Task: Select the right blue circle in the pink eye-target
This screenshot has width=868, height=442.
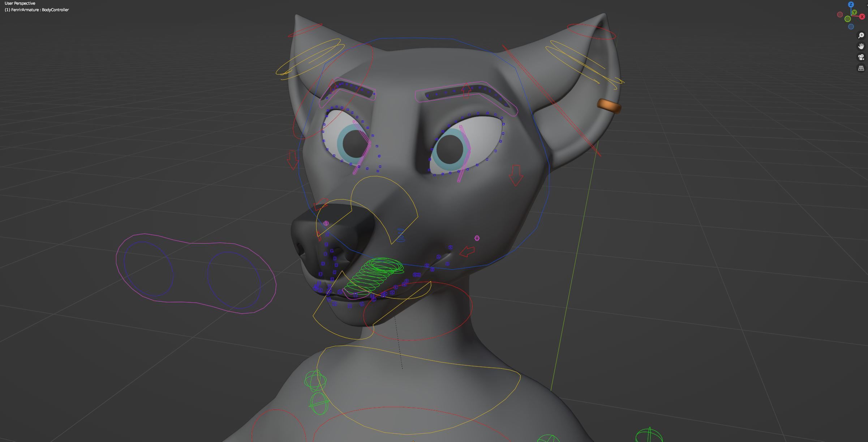Action: pyautogui.click(x=234, y=280)
